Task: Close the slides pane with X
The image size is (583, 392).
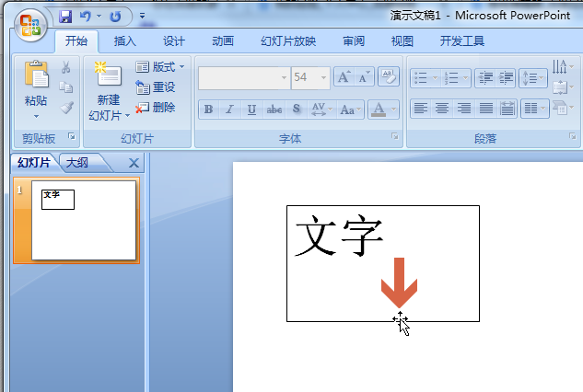Action: 134,163
